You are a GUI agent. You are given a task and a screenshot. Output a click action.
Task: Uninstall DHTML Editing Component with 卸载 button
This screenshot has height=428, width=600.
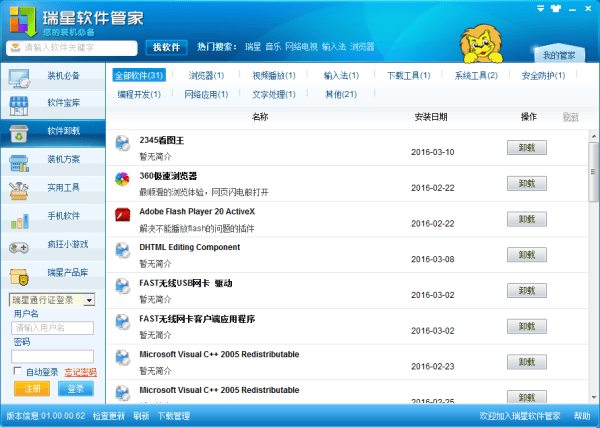[x=527, y=255]
